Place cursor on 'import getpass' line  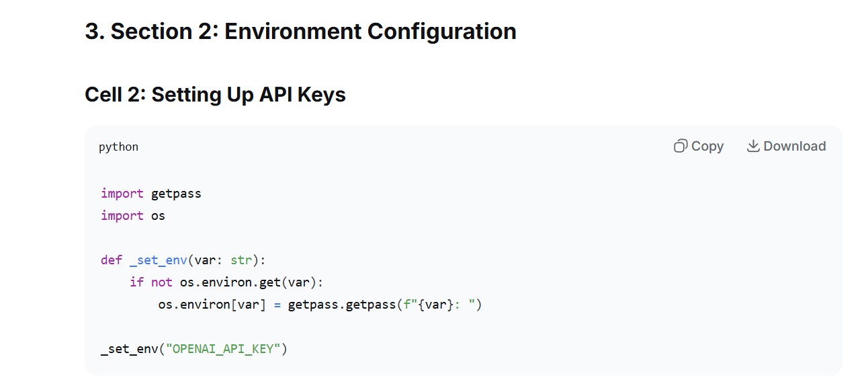pyautogui.click(x=151, y=194)
